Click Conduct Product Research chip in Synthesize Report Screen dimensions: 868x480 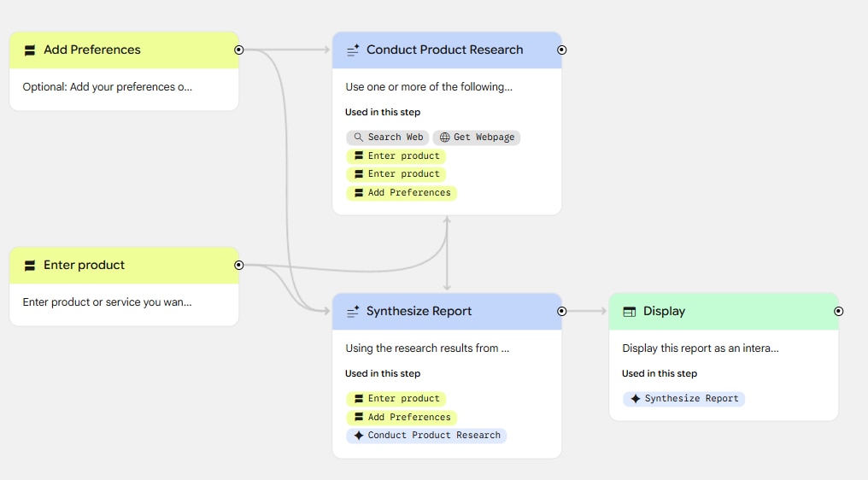[x=426, y=436]
